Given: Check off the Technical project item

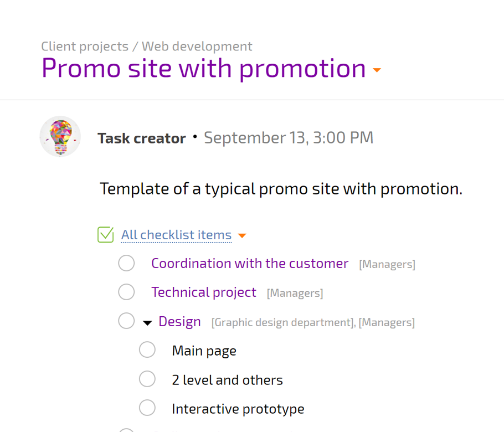Looking at the screenshot, I should tap(126, 292).
